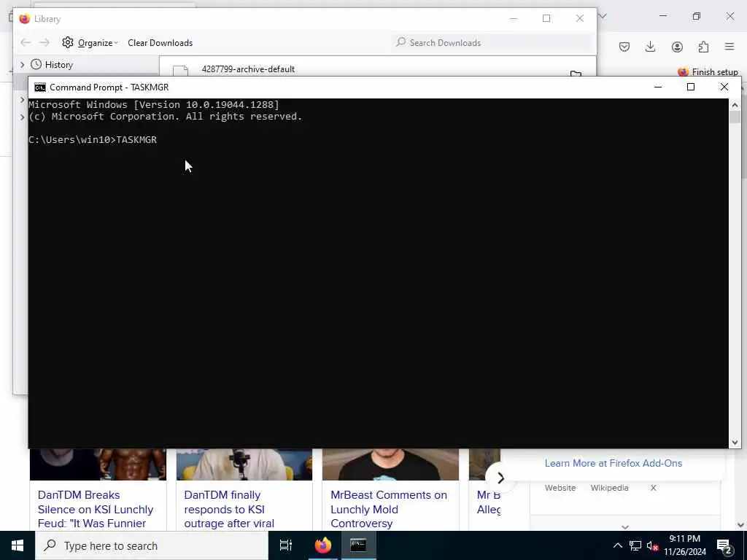Click Finish setup in Firefox
The image size is (747, 560).
[x=708, y=72]
